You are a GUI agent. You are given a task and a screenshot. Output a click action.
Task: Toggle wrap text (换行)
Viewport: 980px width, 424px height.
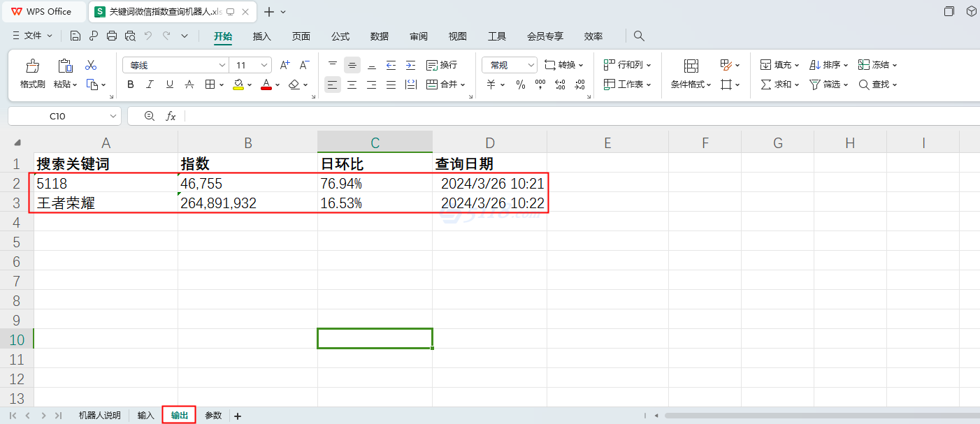tap(441, 65)
